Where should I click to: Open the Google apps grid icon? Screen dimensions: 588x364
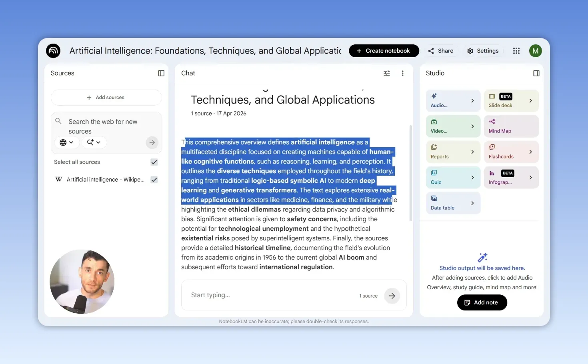(x=516, y=51)
